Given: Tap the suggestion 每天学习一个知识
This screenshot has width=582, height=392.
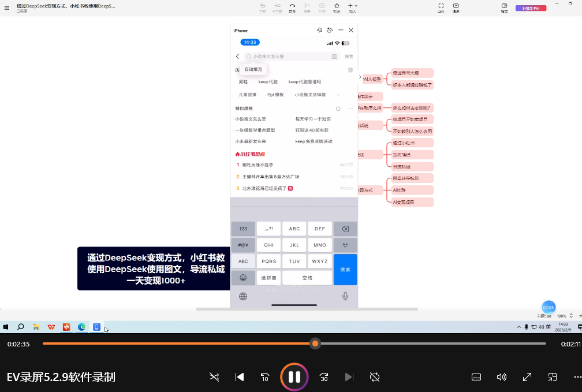Looking at the screenshot, I should click(313, 119).
